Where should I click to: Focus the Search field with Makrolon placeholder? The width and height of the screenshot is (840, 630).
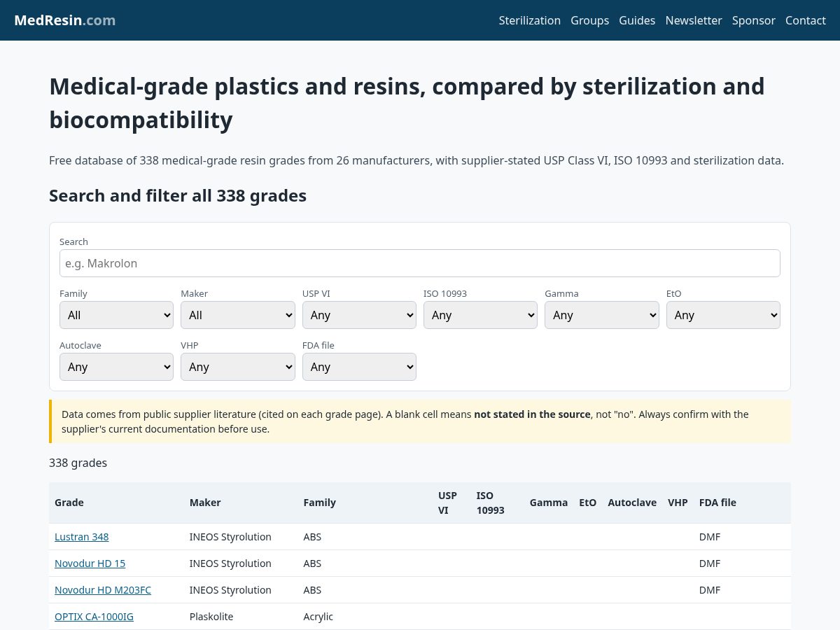[x=420, y=263]
